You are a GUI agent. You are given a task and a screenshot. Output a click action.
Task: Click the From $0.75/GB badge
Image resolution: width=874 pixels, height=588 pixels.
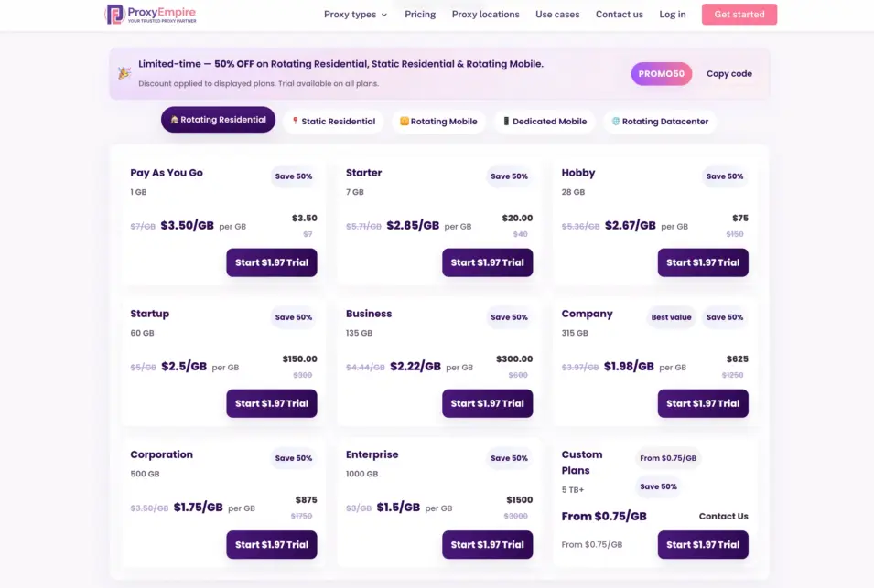point(668,458)
